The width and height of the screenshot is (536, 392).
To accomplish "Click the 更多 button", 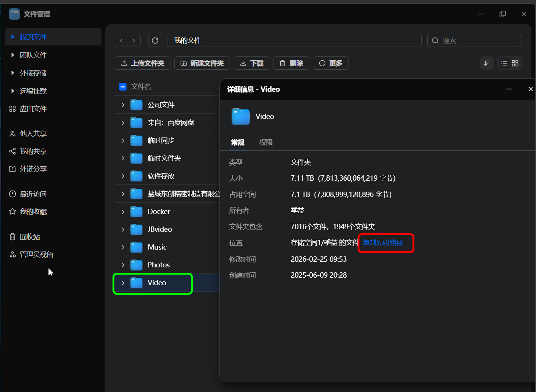I will pos(330,63).
